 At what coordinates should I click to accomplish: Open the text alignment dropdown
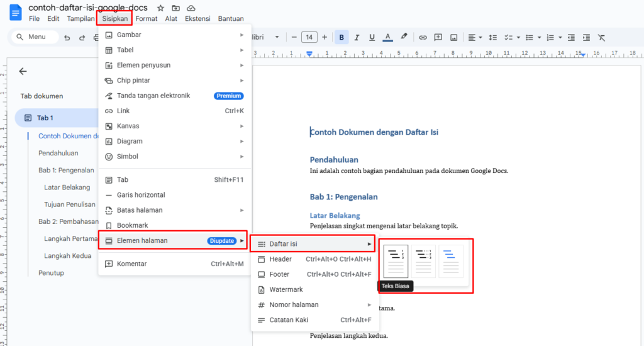click(x=475, y=37)
